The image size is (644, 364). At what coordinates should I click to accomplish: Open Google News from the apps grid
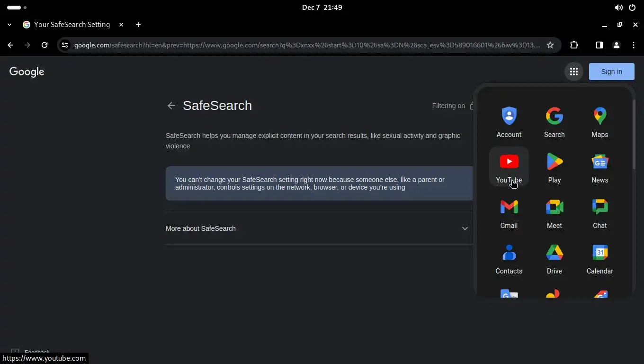[x=599, y=168]
